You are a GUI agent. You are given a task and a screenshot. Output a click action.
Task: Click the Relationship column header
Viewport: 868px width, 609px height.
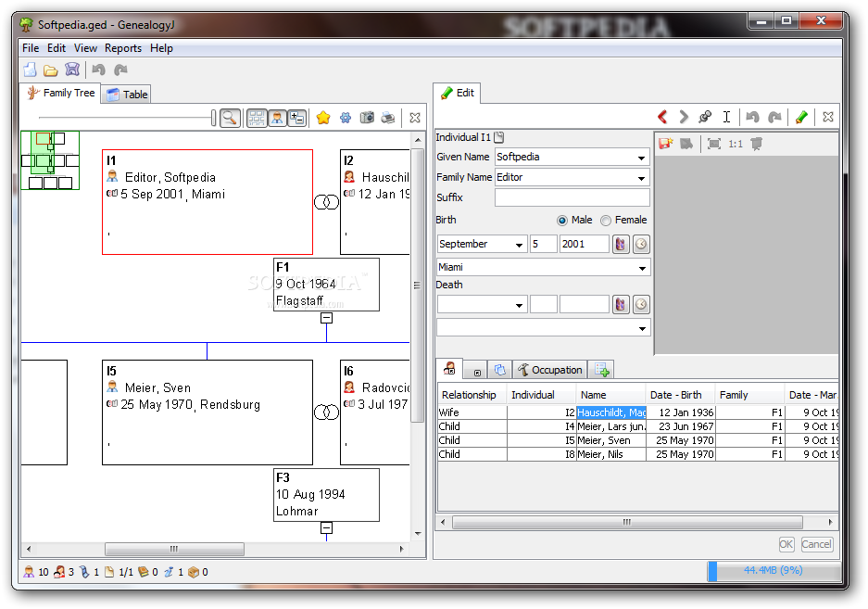(472, 395)
